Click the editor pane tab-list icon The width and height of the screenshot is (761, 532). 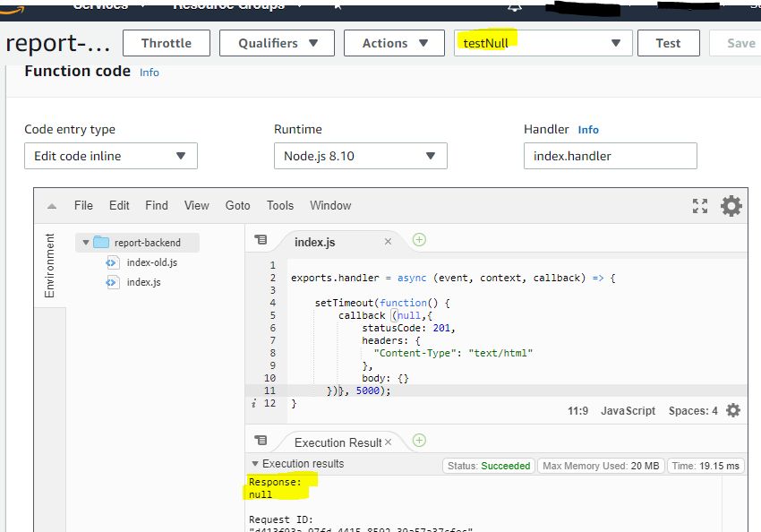click(x=261, y=239)
